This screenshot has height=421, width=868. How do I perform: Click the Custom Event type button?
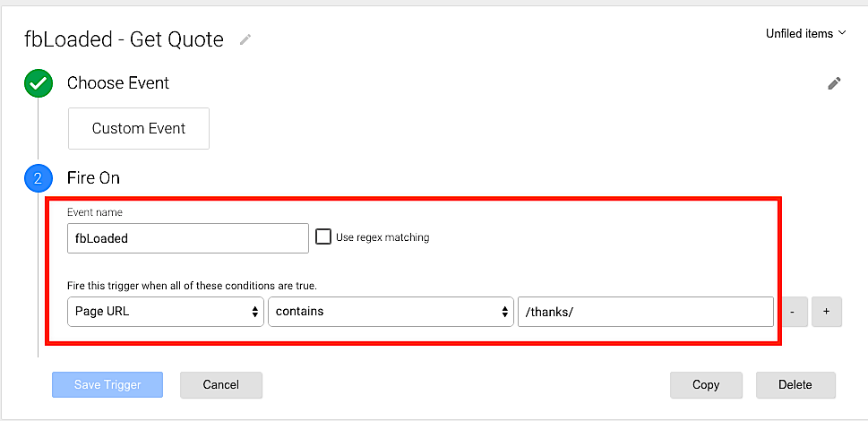[x=139, y=128]
